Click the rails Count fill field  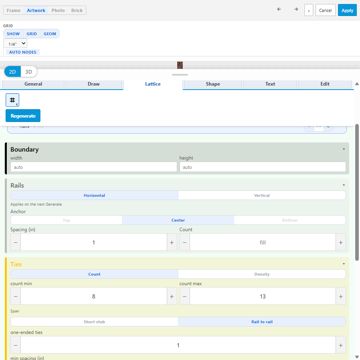[263, 242]
